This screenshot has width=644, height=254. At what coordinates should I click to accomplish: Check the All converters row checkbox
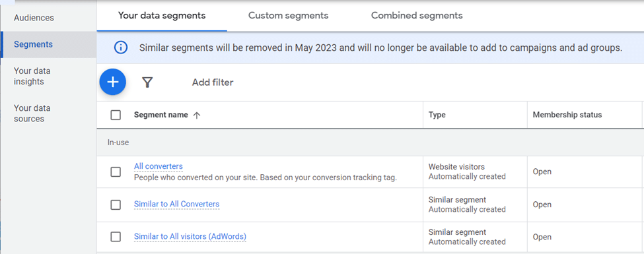pyautogui.click(x=116, y=172)
